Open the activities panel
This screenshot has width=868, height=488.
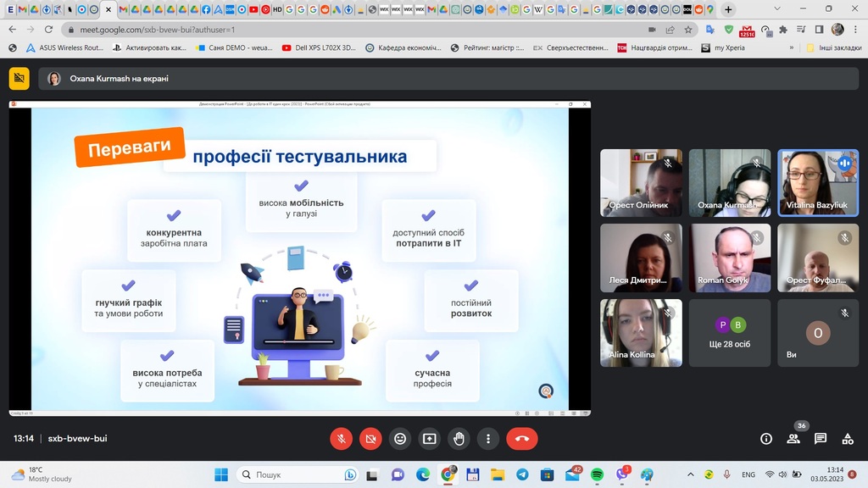click(848, 439)
